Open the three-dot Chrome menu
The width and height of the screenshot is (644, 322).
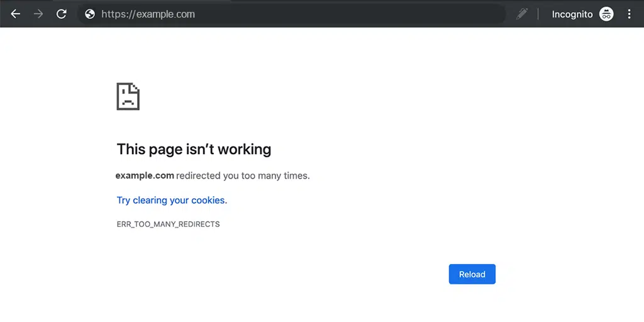[629, 14]
